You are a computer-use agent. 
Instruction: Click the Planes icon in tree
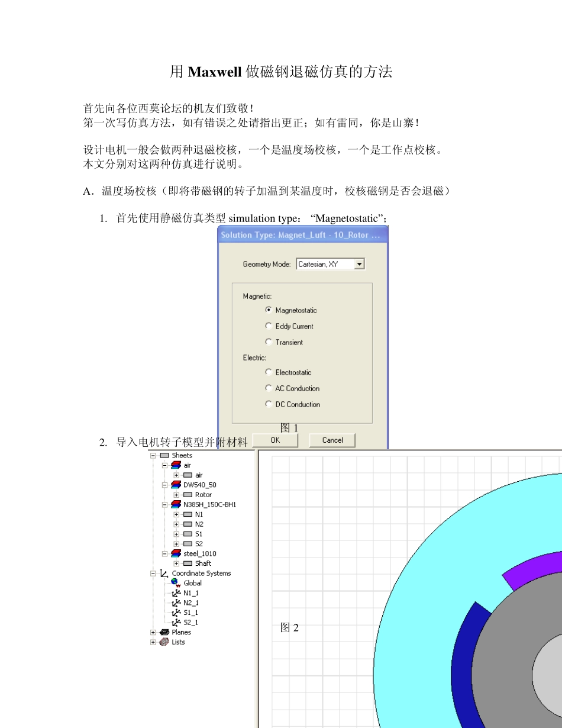point(164,632)
